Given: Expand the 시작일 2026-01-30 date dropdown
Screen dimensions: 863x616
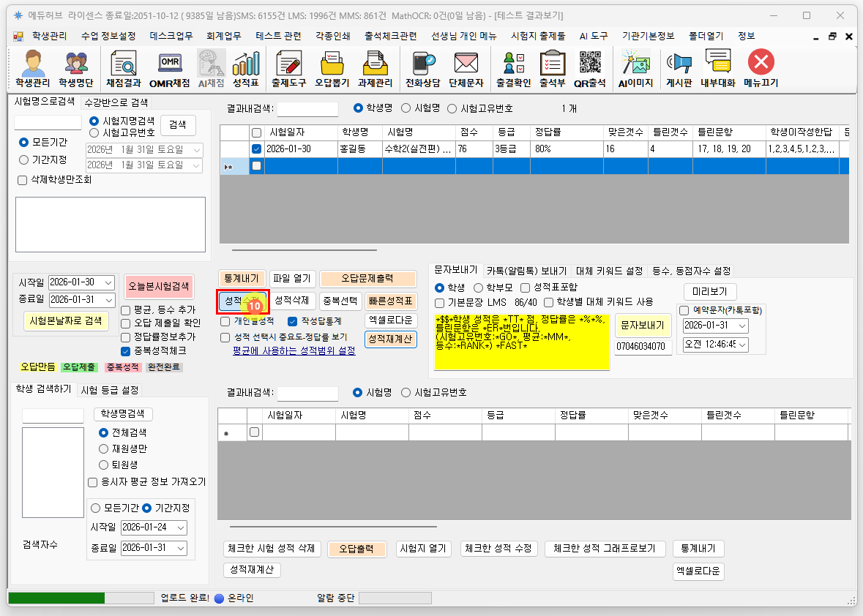Looking at the screenshot, I should 108,283.
